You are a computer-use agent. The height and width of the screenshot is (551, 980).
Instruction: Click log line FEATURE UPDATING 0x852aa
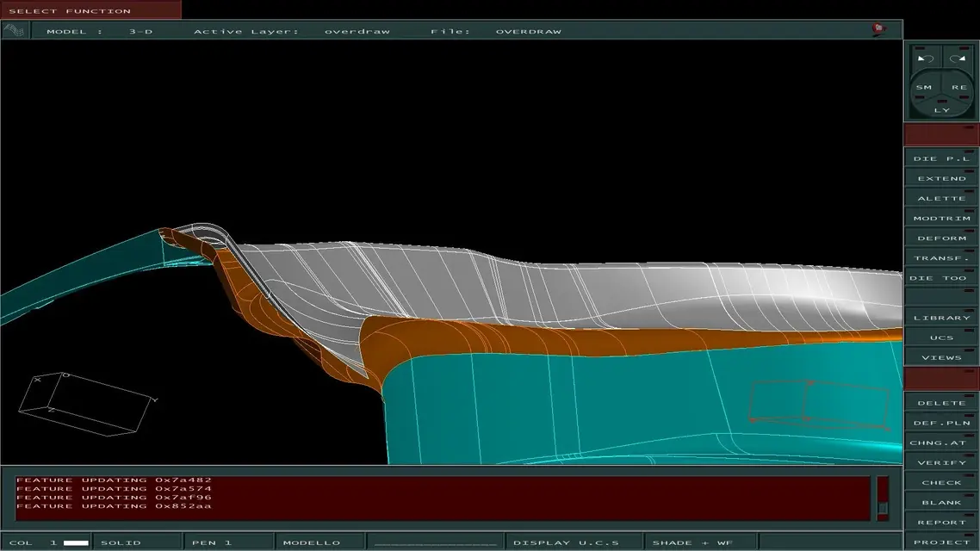coord(114,506)
